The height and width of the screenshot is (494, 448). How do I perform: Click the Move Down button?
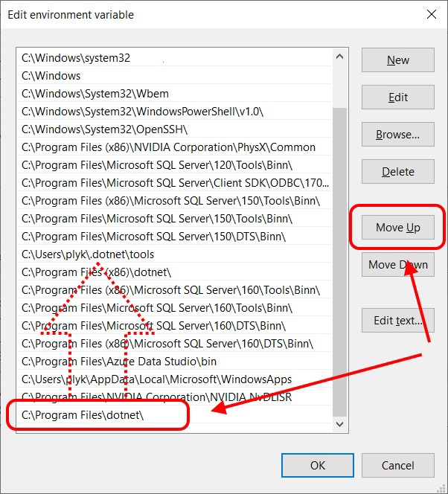coord(398,264)
